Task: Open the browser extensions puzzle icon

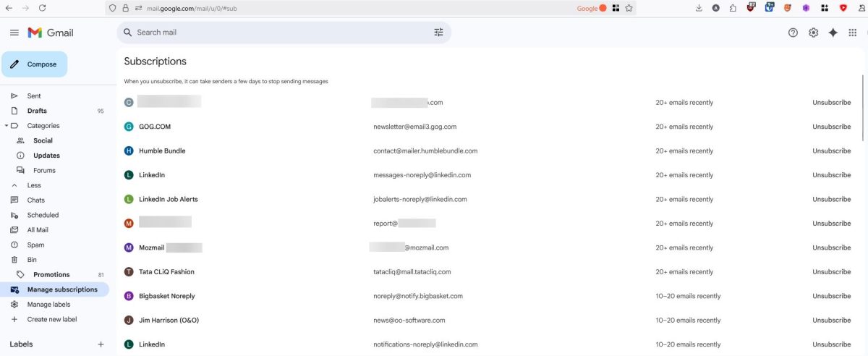Action: click(733, 8)
